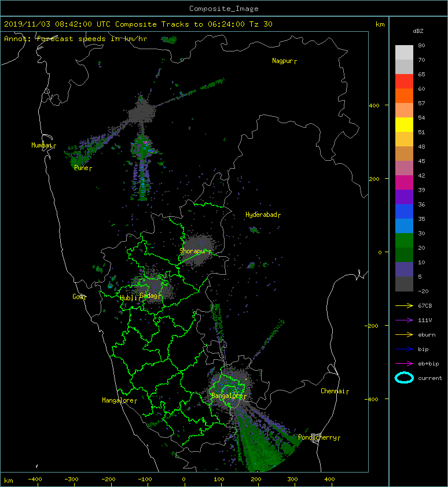This screenshot has width=448, height=487.
Task: Click the eb+bip legend label
Action: [428, 364]
